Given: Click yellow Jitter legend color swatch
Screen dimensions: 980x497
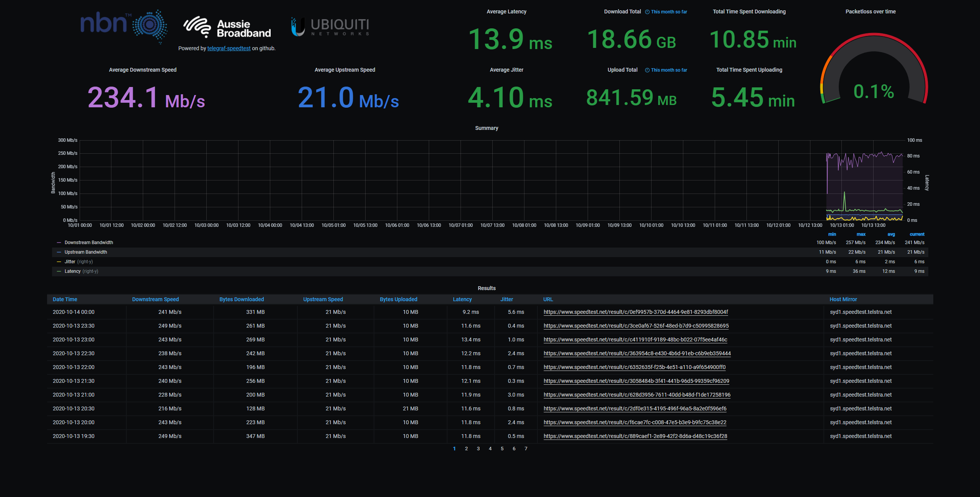Looking at the screenshot, I should (x=59, y=262).
